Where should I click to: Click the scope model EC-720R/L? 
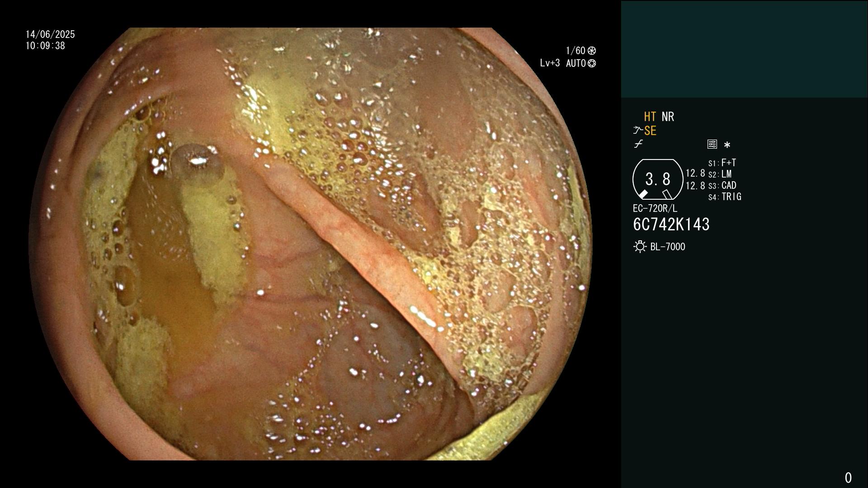point(655,208)
